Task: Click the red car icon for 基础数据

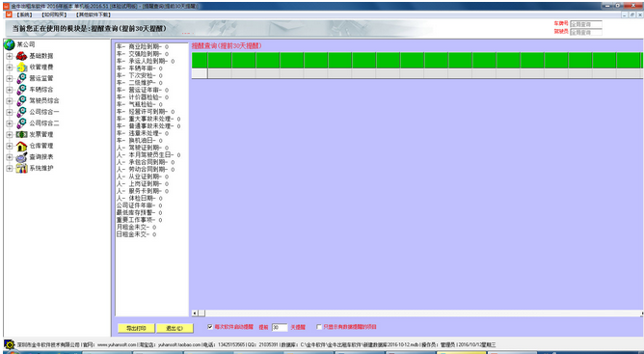Action: point(21,56)
